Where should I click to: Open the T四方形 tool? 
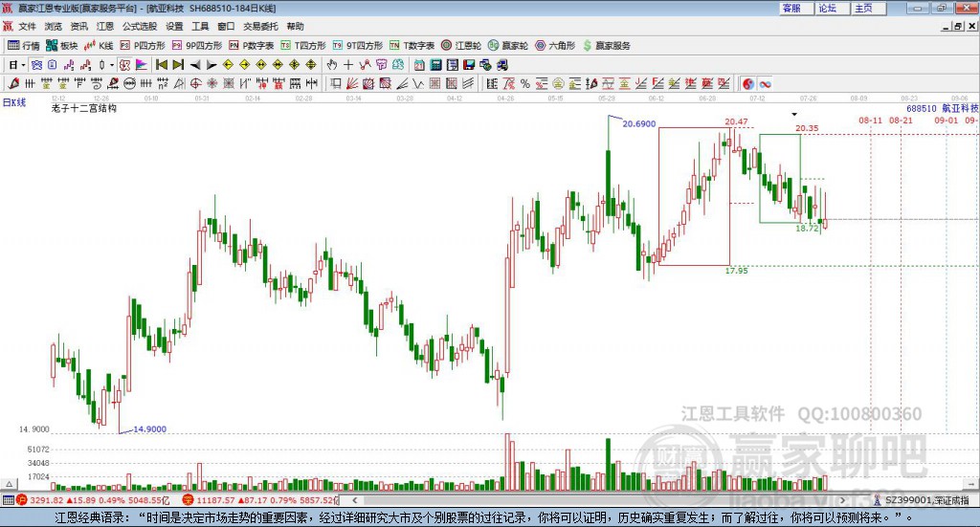pyautogui.click(x=303, y=46)
